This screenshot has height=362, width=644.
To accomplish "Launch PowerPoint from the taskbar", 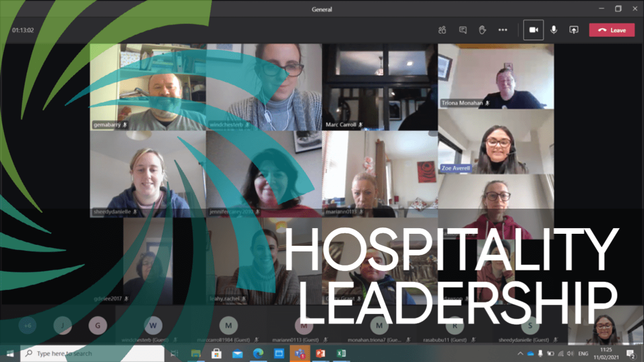I will [x=320, y=353].
